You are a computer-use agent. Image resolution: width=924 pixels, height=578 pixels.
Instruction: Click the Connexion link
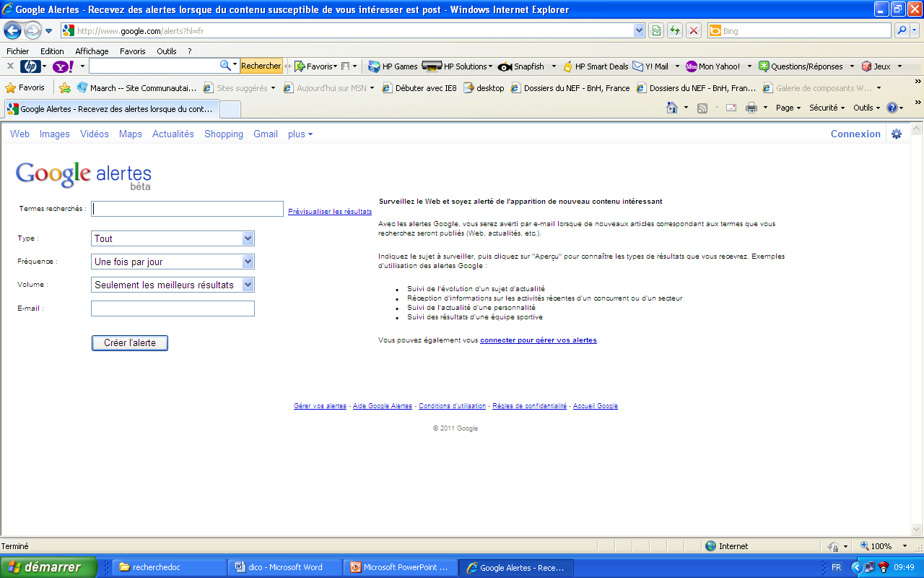point(855,134)
